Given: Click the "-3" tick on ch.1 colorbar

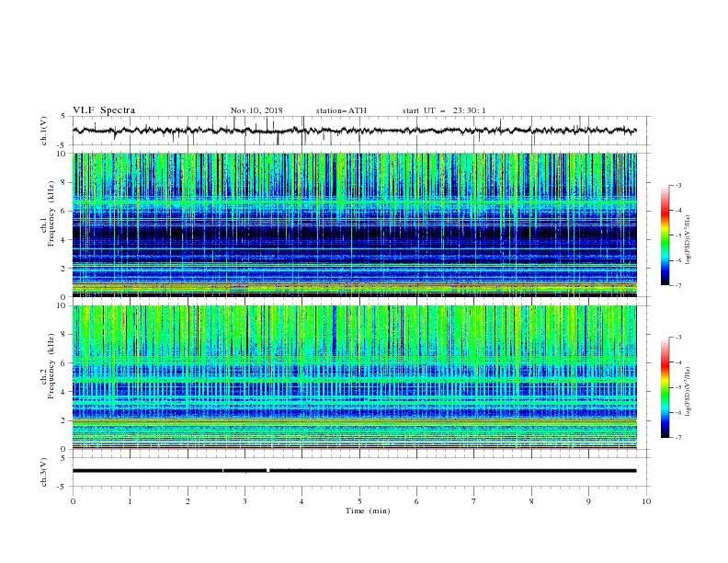Looking at the screenshot, I should click(677, 185).
